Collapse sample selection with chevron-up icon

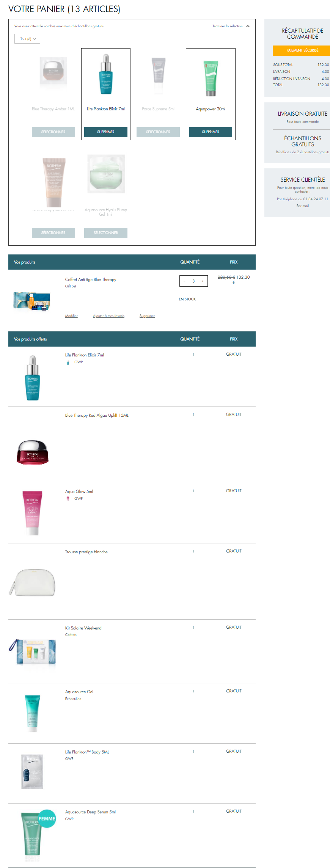point(248,26)
